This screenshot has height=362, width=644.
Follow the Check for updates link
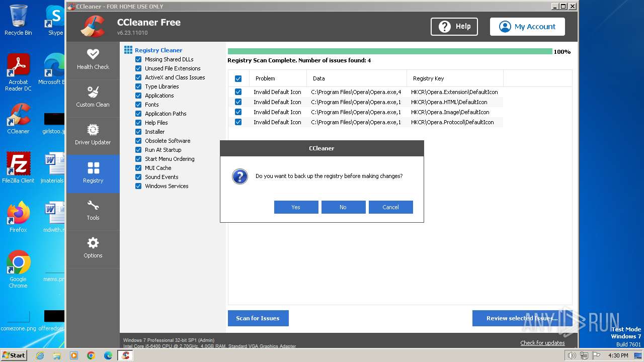tap(542, 343)
